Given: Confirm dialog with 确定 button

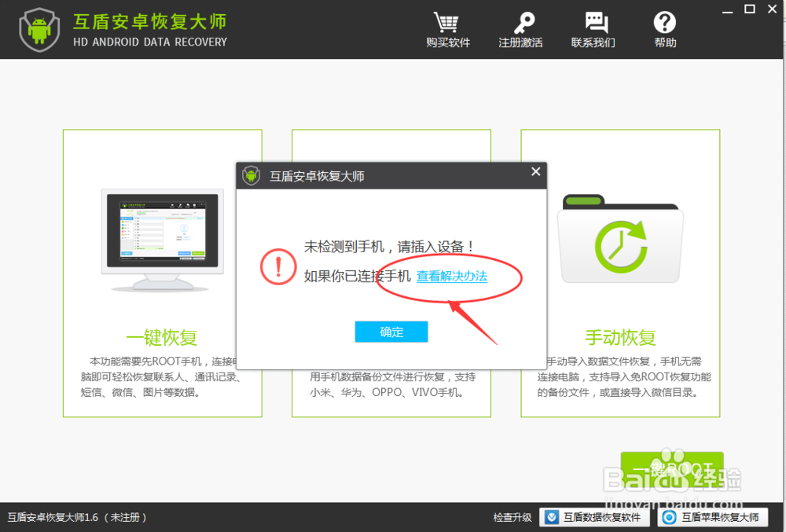Looking at the screenshot, I should click(391, 332).
